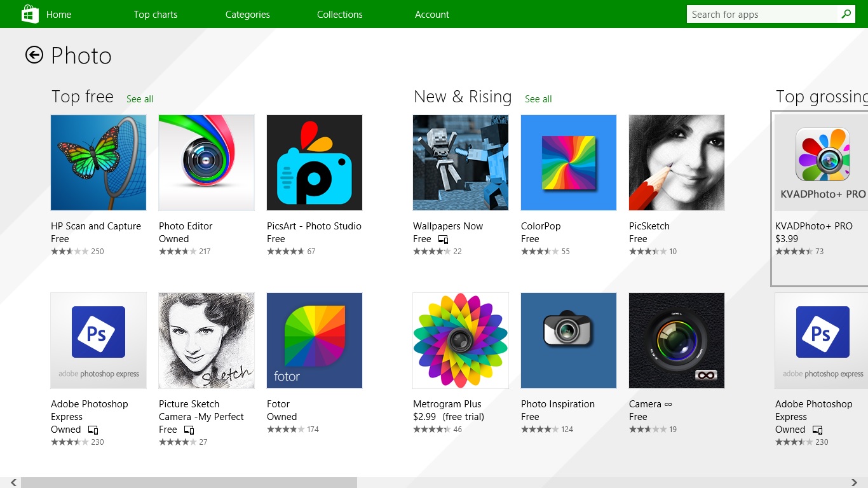Click Metrogram Plus $2.99 (free trial) text
The width and height of the screenshot is (868, 488).
coord(449,417)
